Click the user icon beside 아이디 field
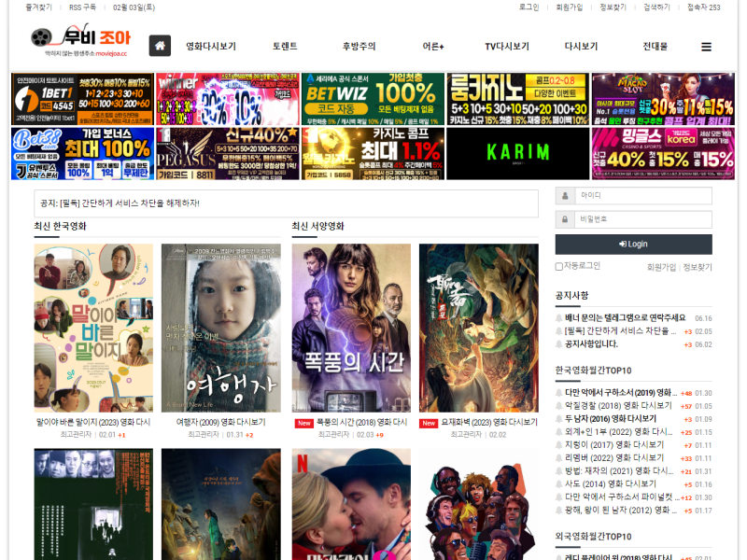 [x=565, y=196]
